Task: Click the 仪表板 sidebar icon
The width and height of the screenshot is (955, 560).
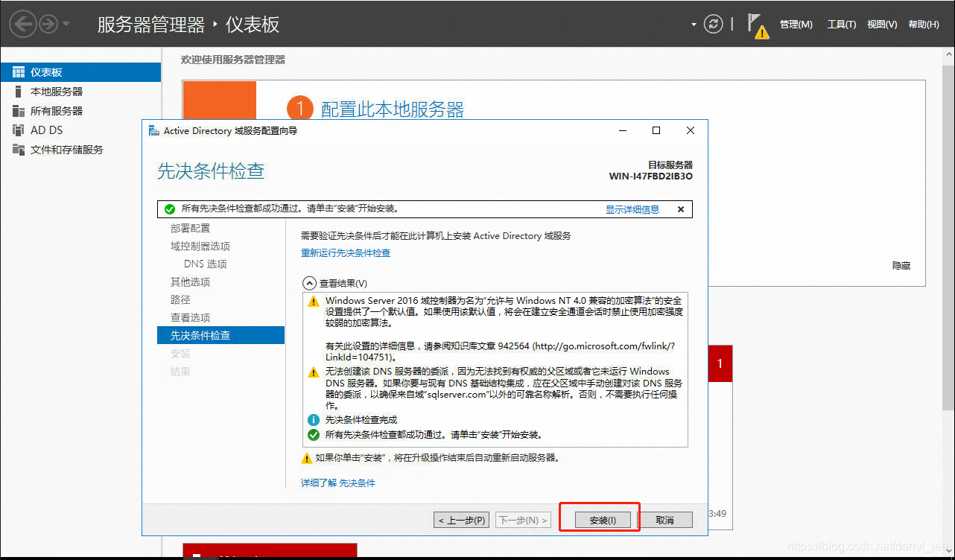Action: 19,72
